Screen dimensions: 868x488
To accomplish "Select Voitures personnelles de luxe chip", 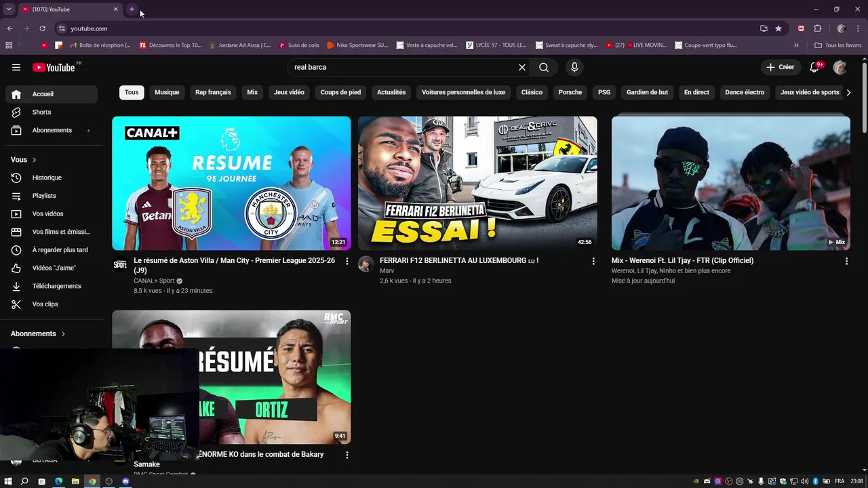I will click(x=463, y=92).
